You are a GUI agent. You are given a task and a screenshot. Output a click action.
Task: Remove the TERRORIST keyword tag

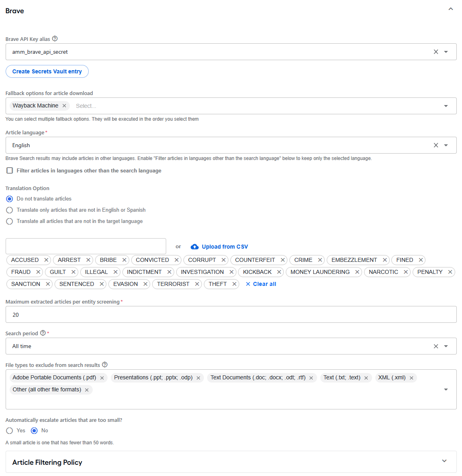[197, 284]
